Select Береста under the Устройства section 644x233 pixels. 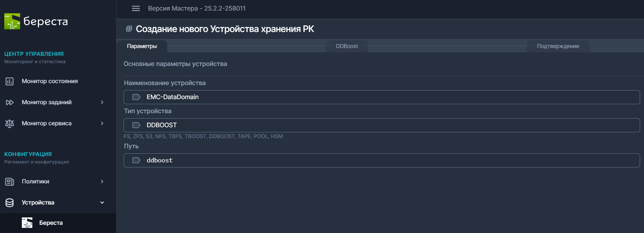click(x=51, y=222)
